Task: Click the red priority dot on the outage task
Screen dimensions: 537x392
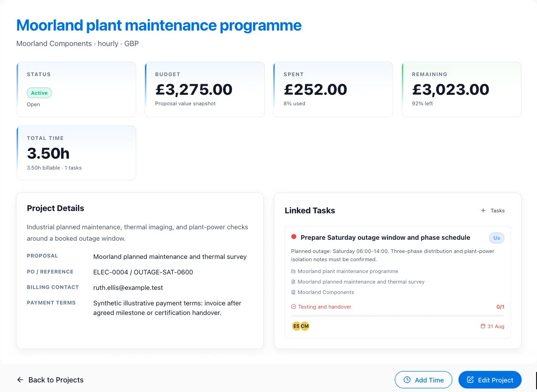Action: 294,237
